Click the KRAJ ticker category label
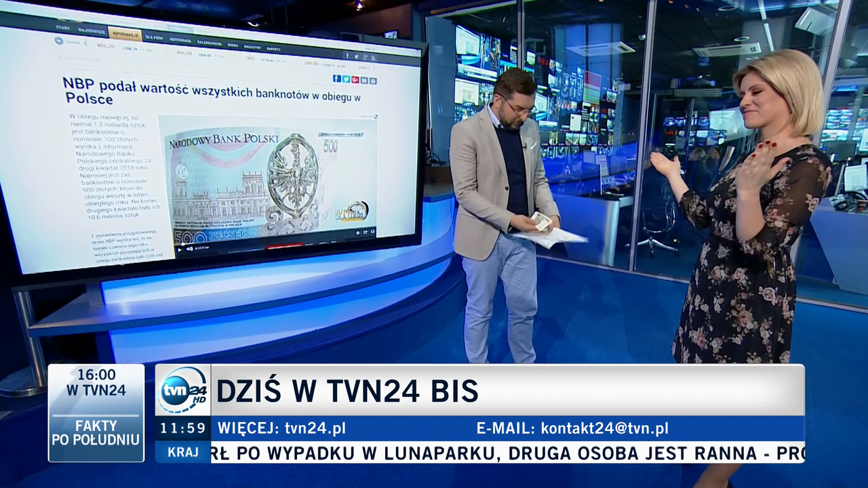Image resolution: width=868 pixels, height=488 pixels. pyautogui.click(x=184, y=451)
